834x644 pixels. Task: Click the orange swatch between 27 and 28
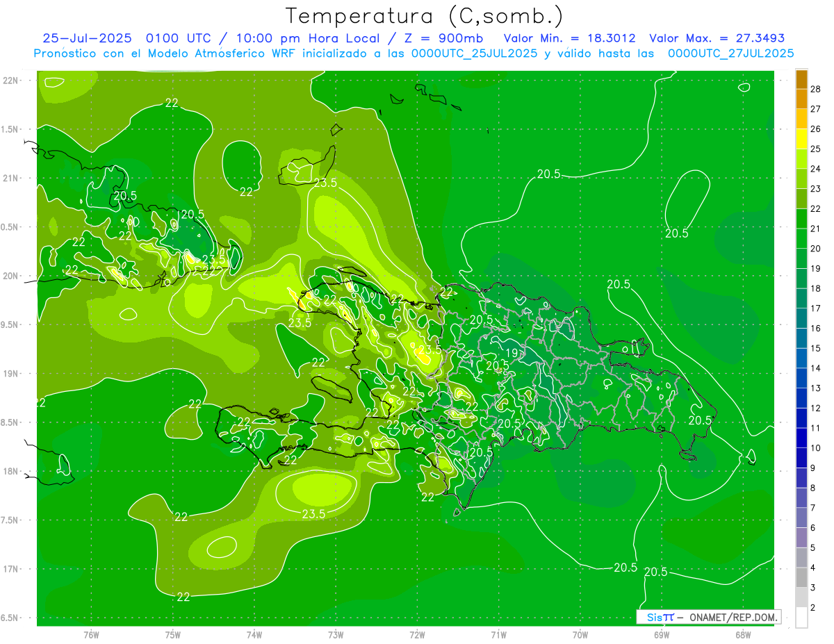click(x=801, y=99)
